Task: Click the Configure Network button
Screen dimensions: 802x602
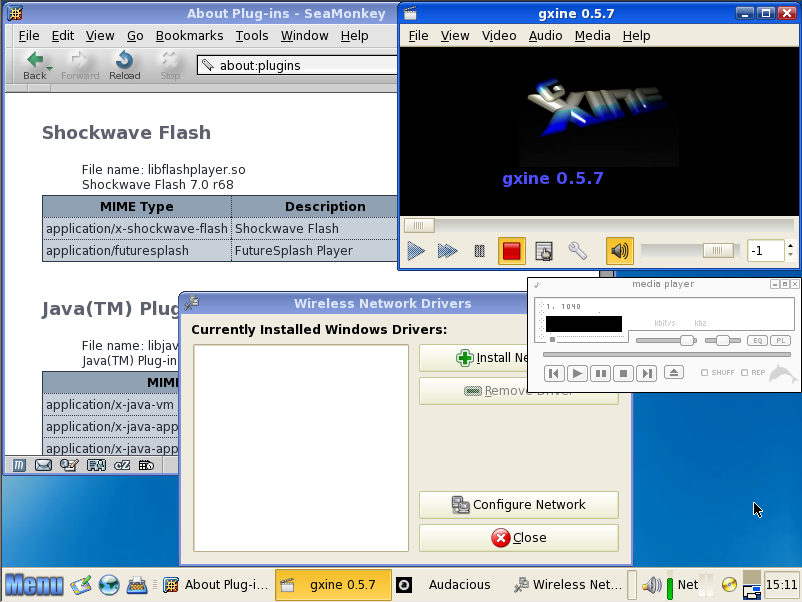Action: pyautogui.click(x=519, y=505)
